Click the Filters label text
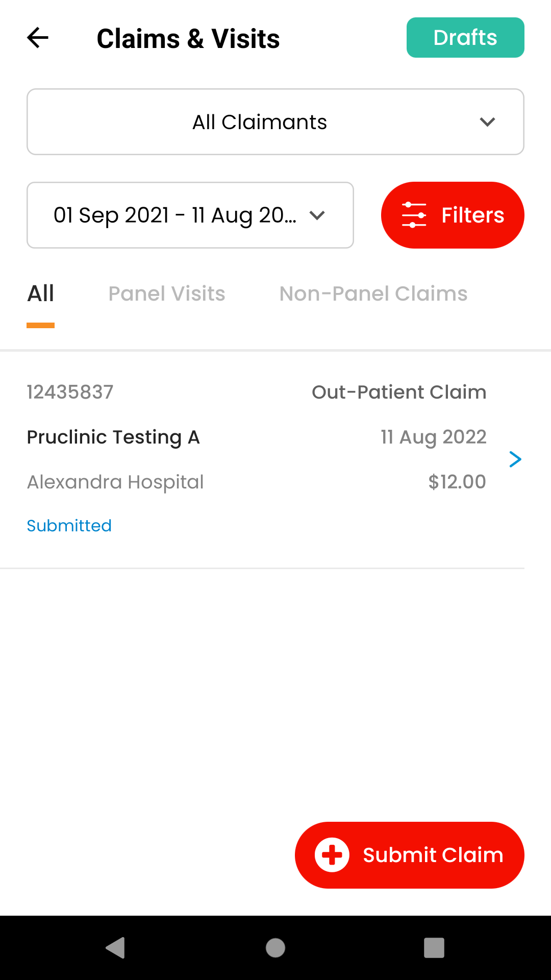The image size is (551, 980). tap(472, 215)
